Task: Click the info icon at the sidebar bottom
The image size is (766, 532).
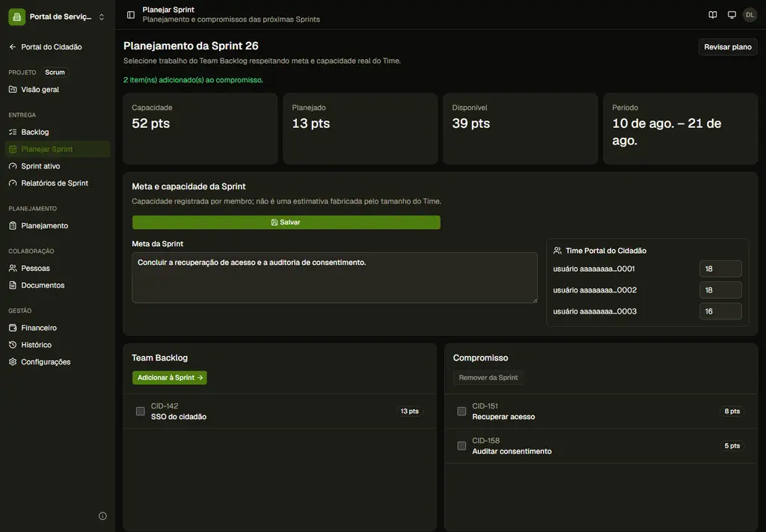Action: pos(102,516)
